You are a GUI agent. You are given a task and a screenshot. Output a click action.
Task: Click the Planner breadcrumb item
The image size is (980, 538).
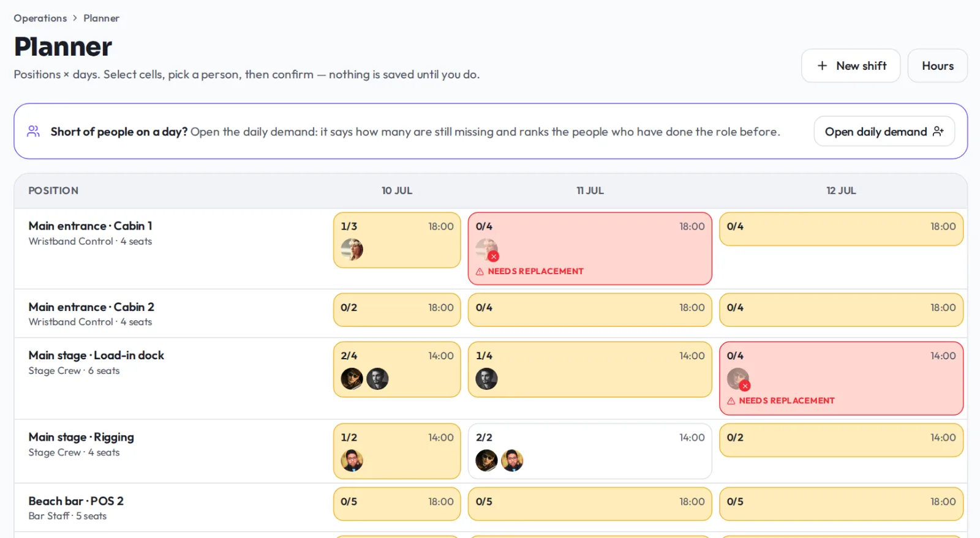(x=101, y=18)
